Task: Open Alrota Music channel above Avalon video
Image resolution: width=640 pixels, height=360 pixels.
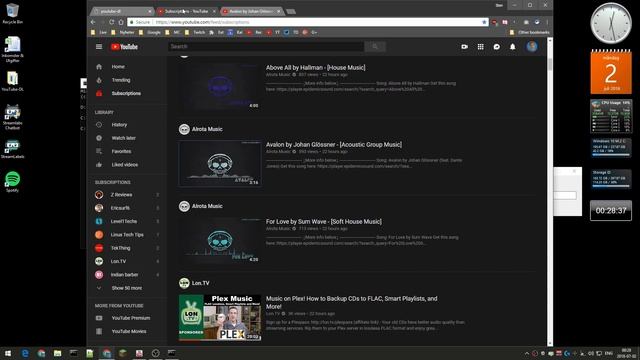Action: (207, 129)
